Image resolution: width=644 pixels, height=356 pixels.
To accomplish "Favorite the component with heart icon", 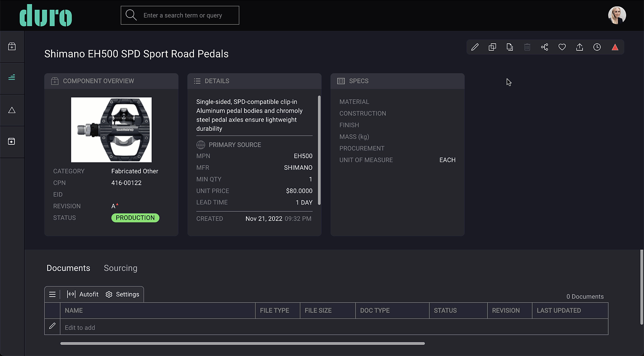I will 562,47.
